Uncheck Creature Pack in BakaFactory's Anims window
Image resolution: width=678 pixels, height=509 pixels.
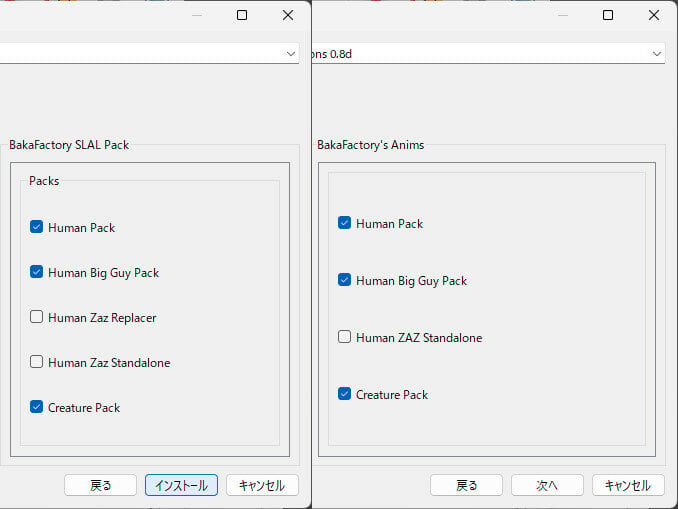pos(344,394)
